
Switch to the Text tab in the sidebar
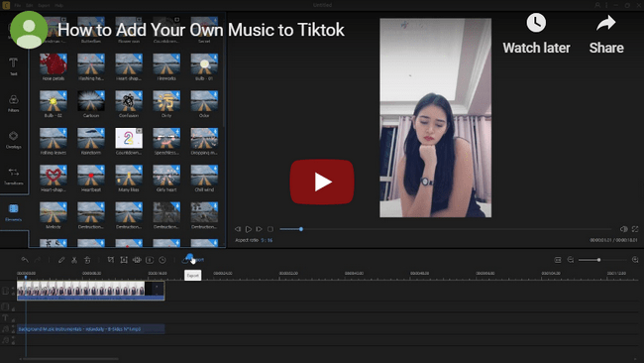13,66
